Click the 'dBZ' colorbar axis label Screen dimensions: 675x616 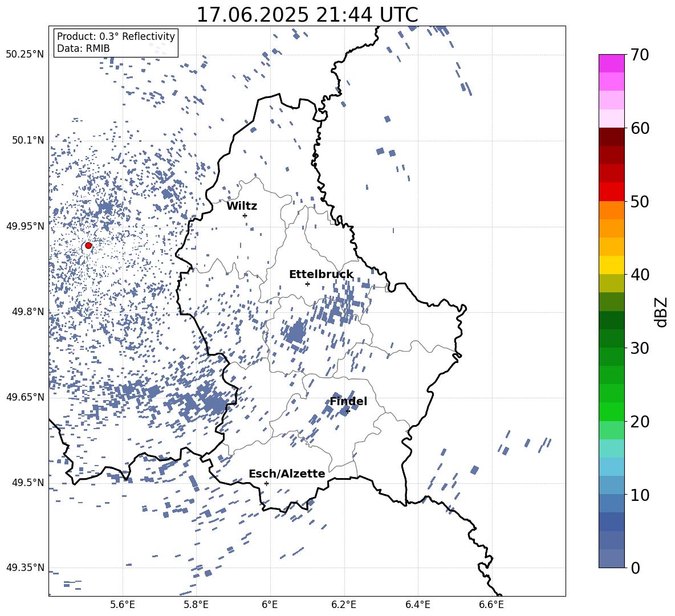(x=662, y=312)
